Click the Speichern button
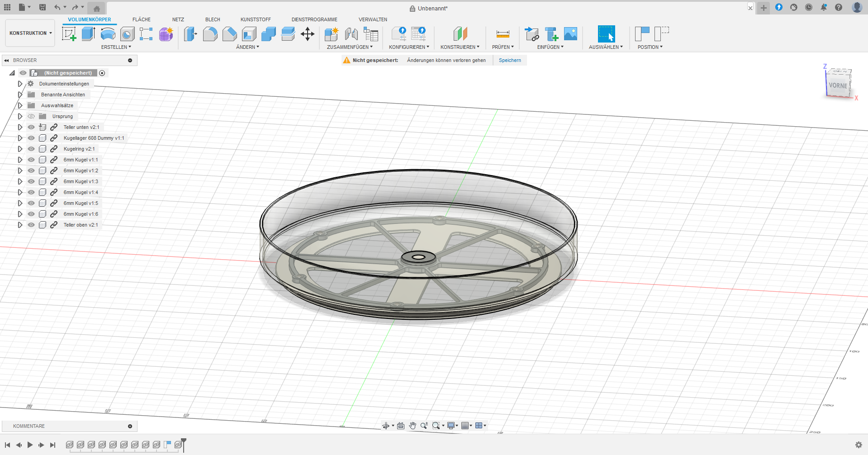The height and width of the screenshot is (455, 868). click(x=510, y=60)
